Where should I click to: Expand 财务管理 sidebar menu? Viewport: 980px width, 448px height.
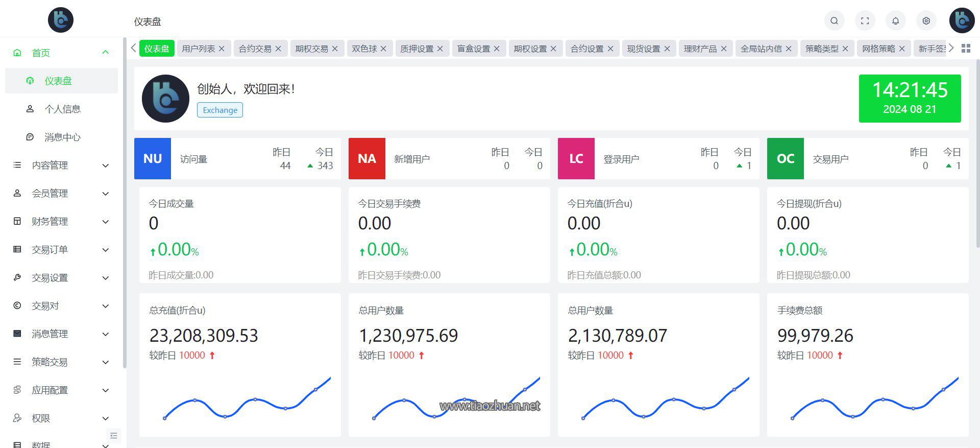pyautogui.click(x=61, y=221)
